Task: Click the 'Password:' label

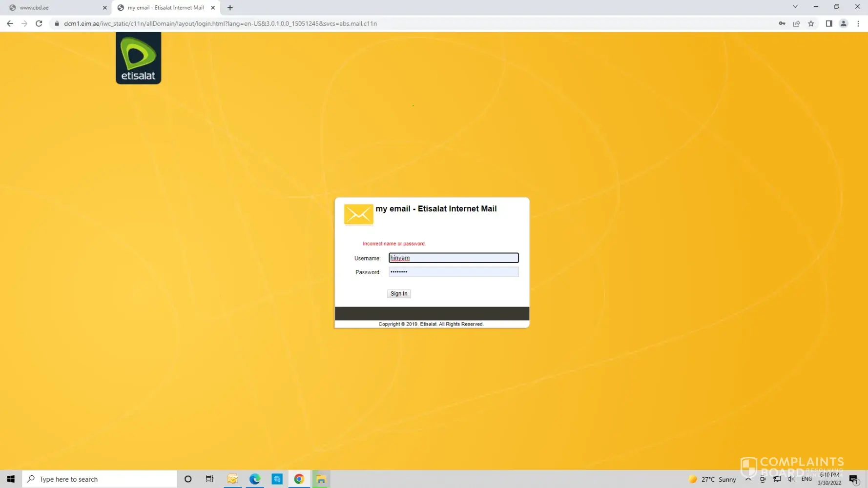Action: (x=368, y=272)
